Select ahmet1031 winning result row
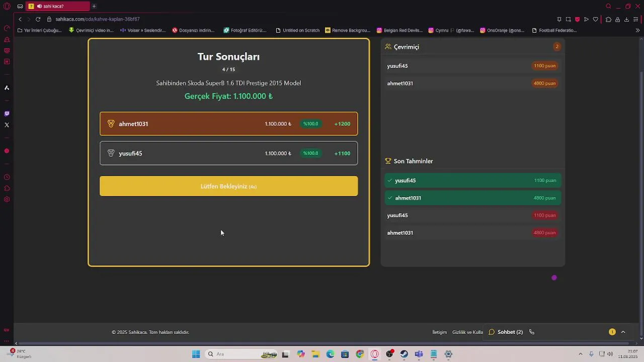Screen dimensions: 644x362 coord(229,124)
